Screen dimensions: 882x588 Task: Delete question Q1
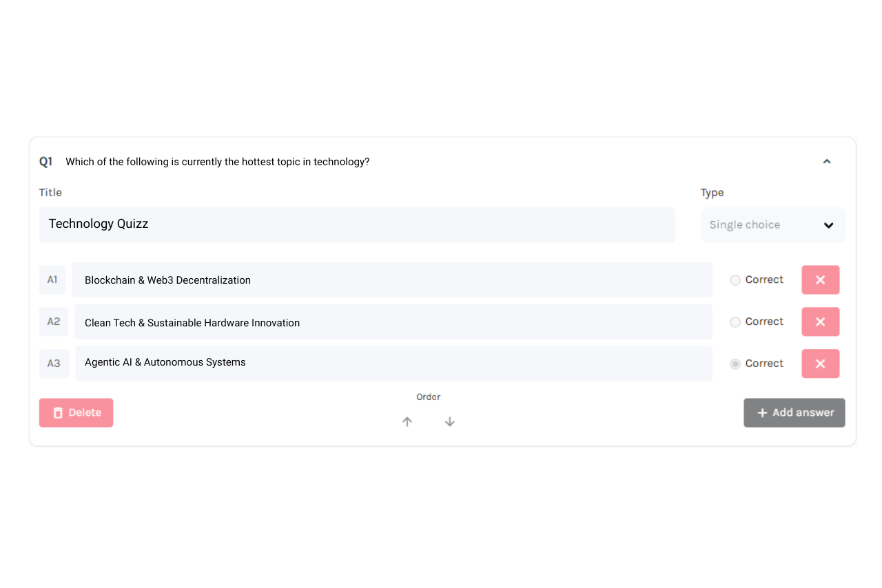[76, 412]
